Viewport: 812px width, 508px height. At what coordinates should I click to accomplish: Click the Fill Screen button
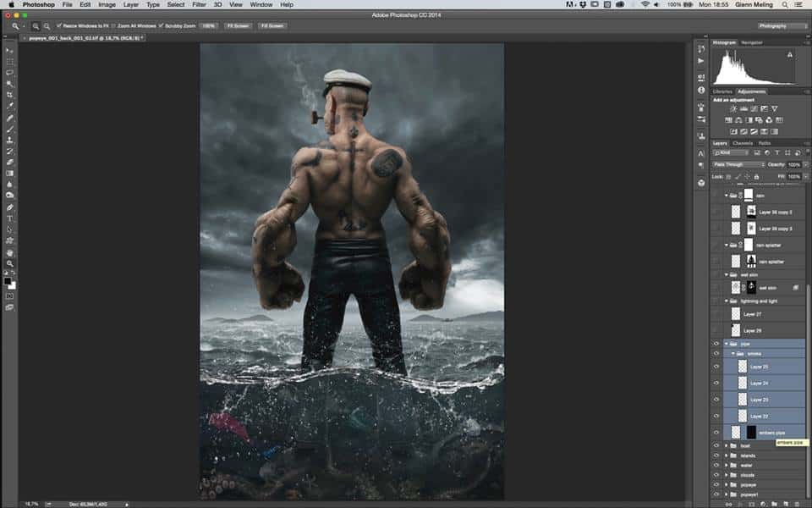click(272, 26)
